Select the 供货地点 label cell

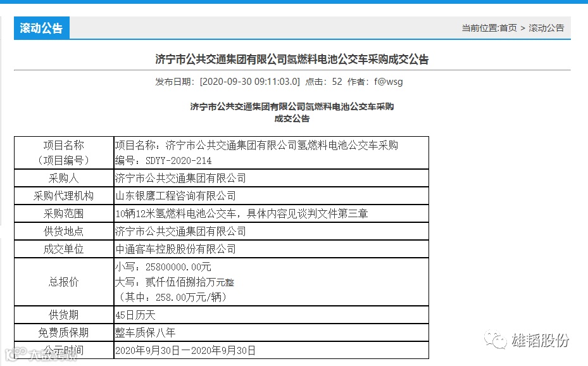64,231
